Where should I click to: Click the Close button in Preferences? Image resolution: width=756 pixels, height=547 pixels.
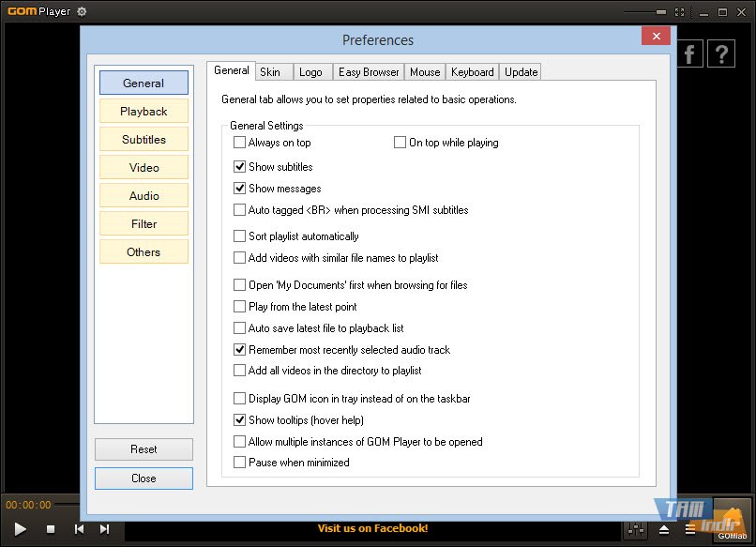(144, 478)
